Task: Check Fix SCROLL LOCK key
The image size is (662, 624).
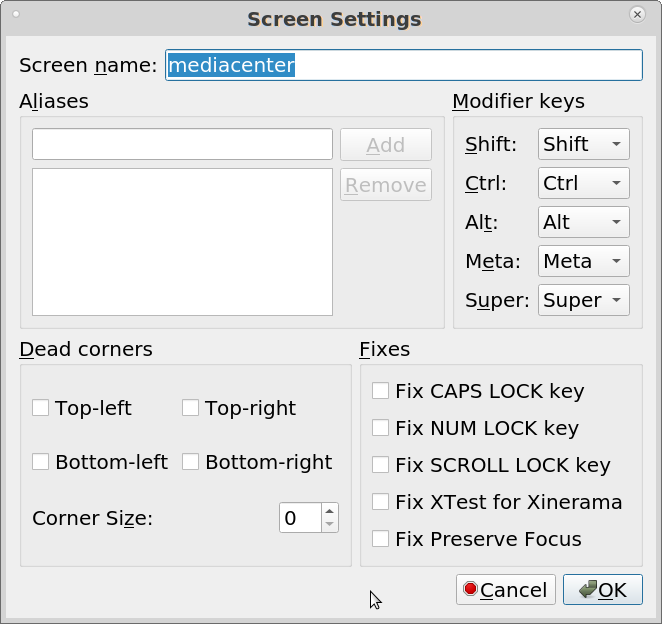Action: click(380, 465)
